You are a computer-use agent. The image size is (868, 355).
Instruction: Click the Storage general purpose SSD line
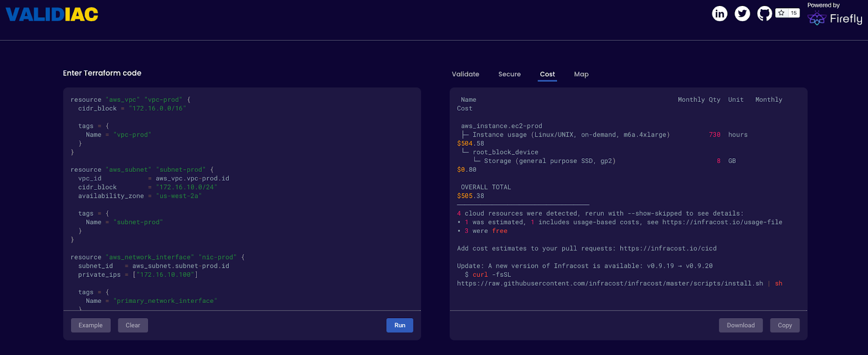pos(550,161)
